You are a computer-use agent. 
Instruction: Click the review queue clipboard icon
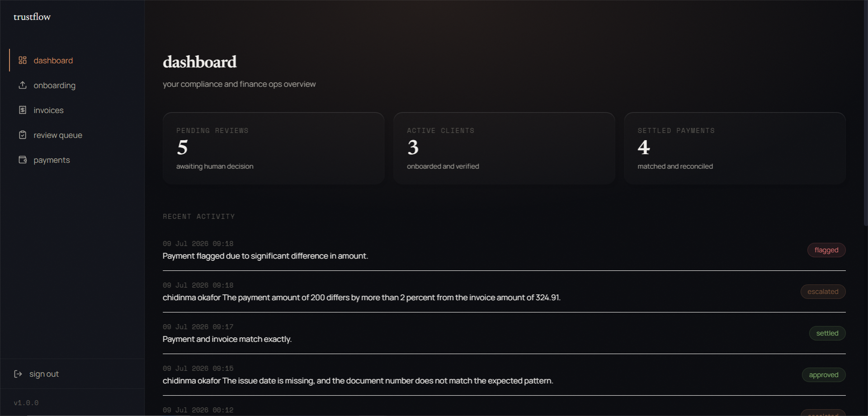click(23, 135)
